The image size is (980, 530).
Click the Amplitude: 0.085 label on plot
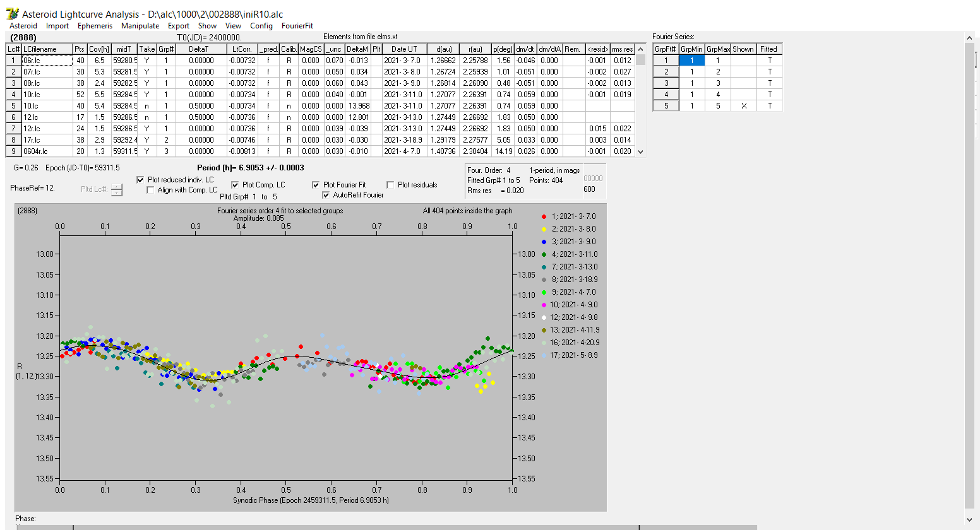pyautogui.click(x=259, y=218)
